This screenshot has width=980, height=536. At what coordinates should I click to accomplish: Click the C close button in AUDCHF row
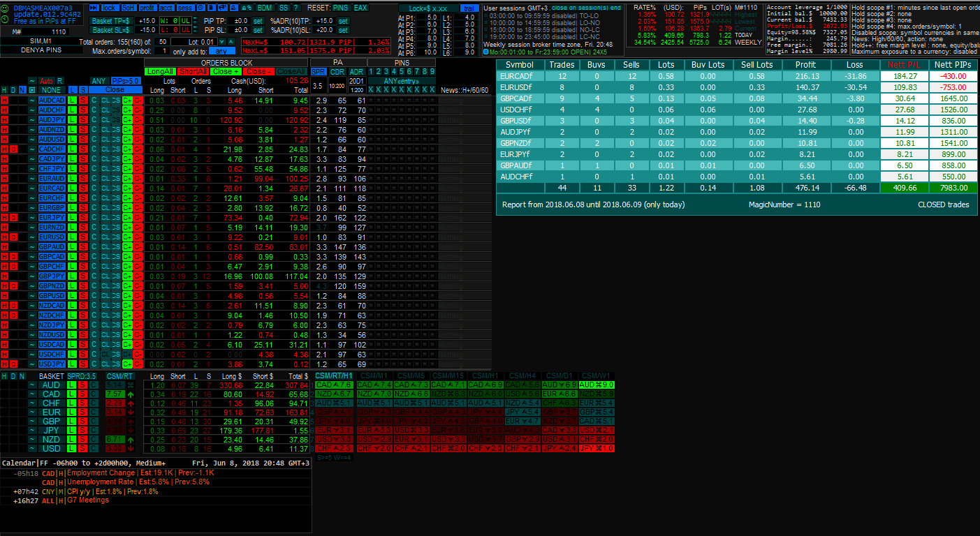pyautogui.click(x=94, y=110)
